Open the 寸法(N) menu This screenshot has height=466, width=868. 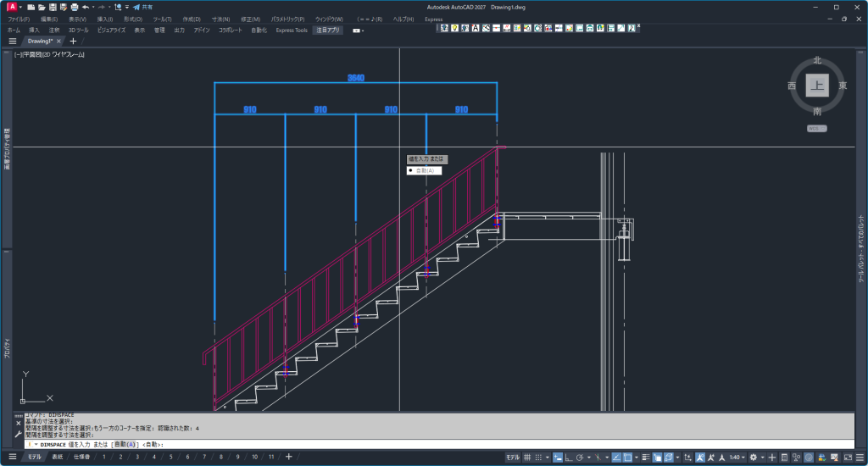pos(220,19)
